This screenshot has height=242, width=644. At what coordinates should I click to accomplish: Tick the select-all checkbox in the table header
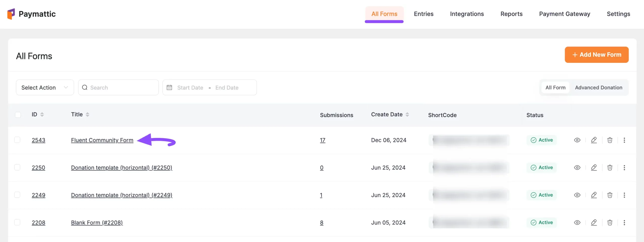[x=18, y=115]
